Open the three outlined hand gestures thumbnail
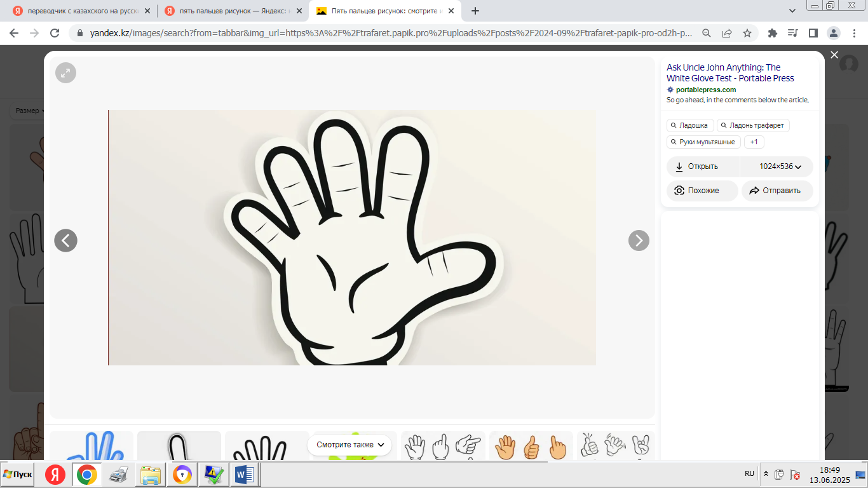Screen dimensions: 868x488 pyautogui.click(x=443, y=445)
